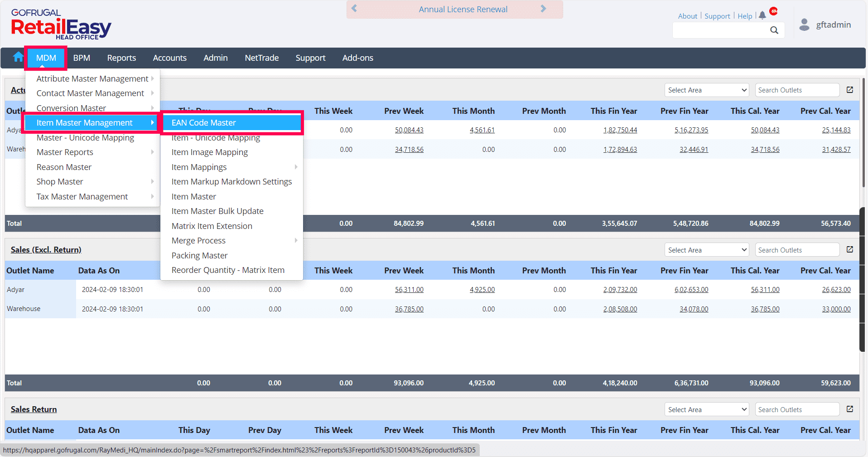This screenshot has width=868, height=457.
Task: Open the Sales (Excl. Return) heading link
Action: pos(46,249)
